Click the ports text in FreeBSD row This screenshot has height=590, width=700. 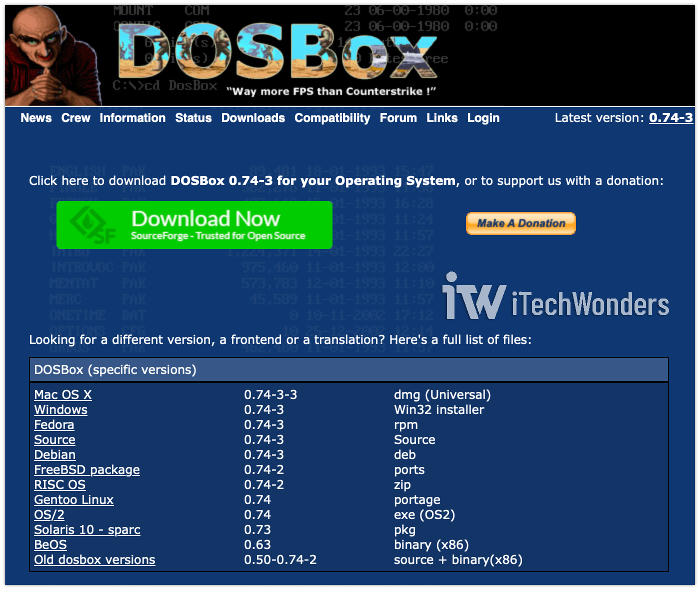point(409,469)
